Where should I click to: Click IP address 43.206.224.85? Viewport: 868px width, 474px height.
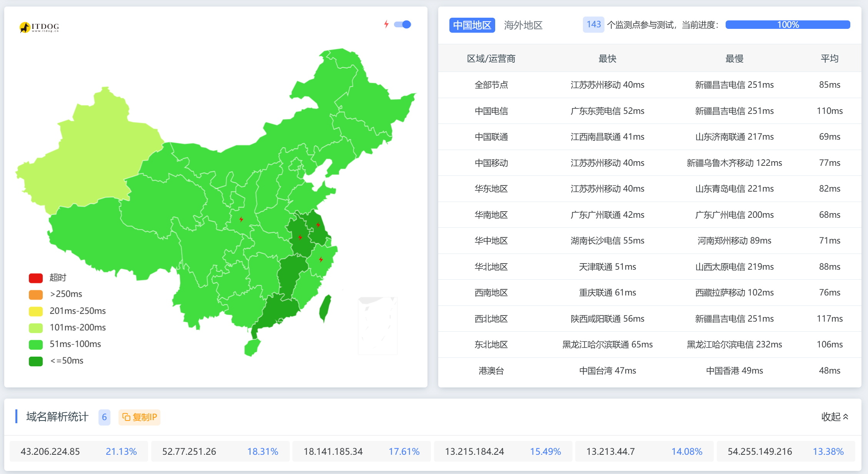point(50,451)
